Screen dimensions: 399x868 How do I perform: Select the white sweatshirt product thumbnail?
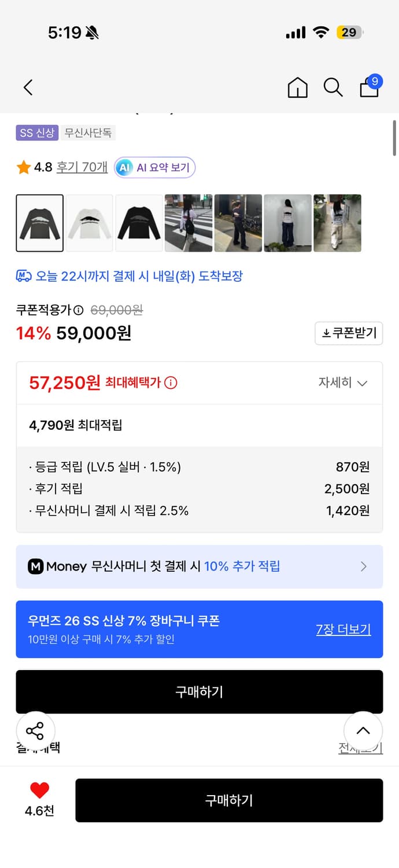tap(89, 223)
